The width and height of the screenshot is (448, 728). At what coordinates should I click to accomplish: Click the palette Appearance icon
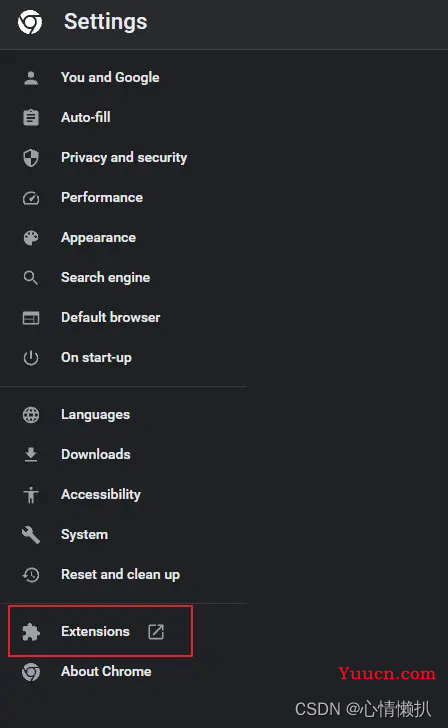click(31, 238)
